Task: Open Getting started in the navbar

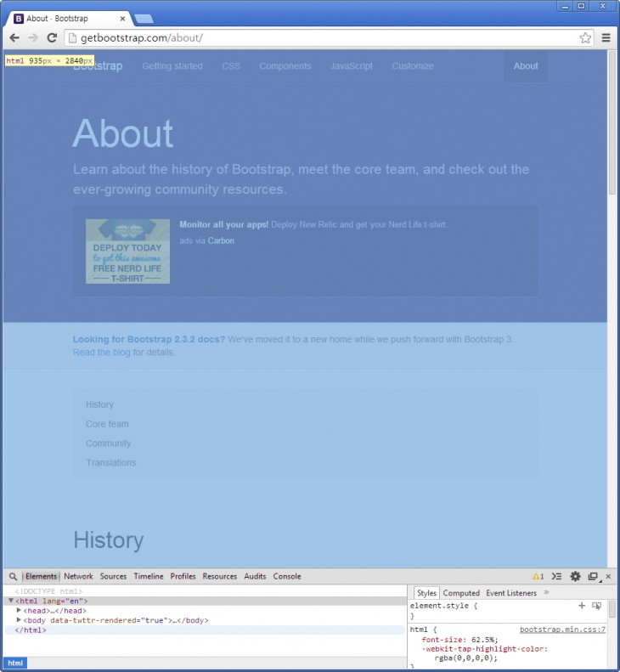Action: [x=172, y=66]
